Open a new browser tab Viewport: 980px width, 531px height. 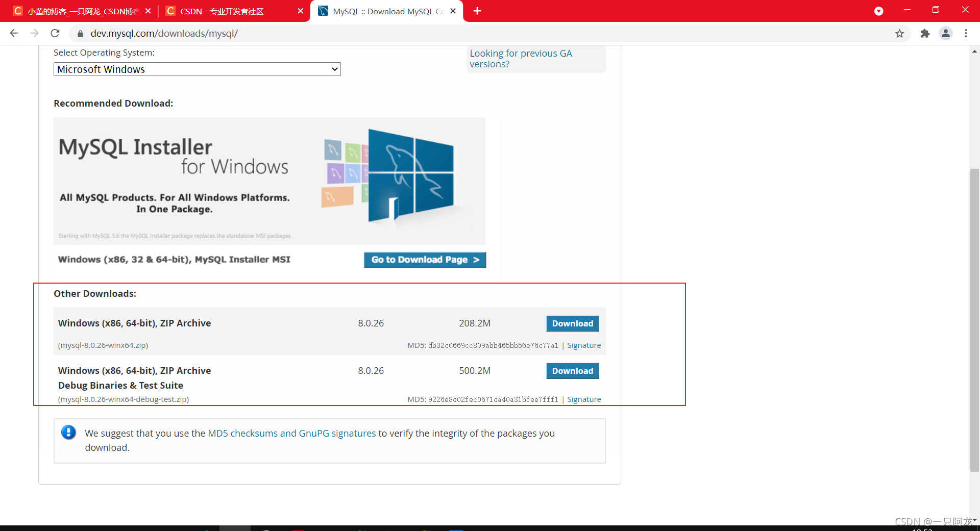click(x=477, y=11)
